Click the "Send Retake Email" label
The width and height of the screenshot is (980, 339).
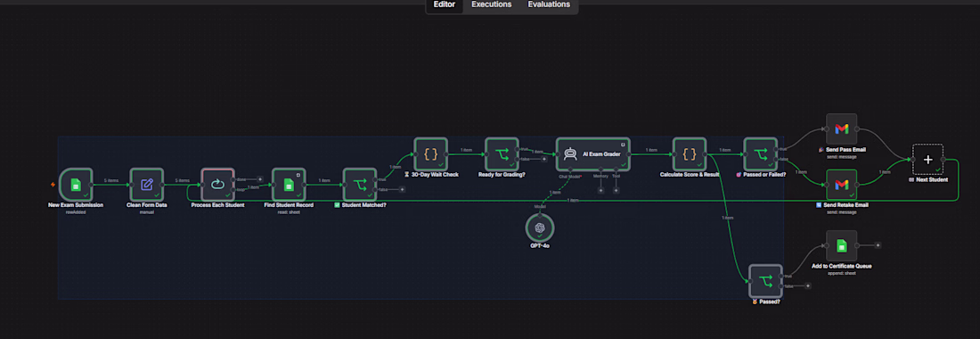coord(846,205)
